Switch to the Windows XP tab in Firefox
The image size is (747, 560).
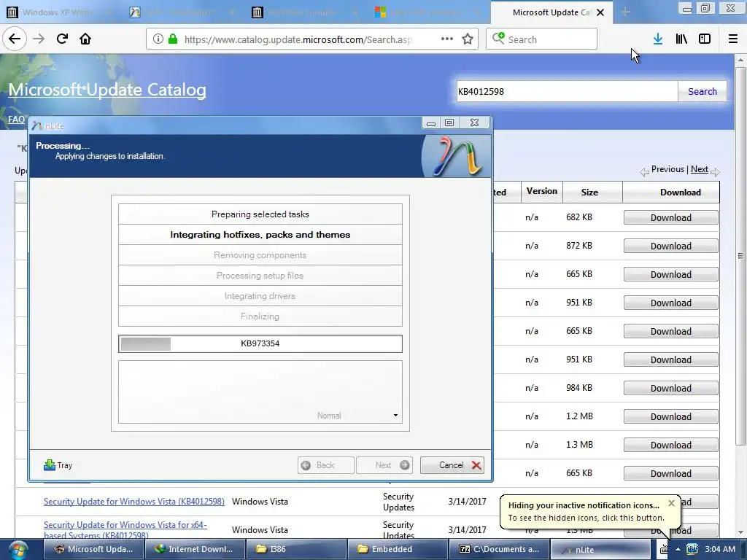[x=61, y=12]
